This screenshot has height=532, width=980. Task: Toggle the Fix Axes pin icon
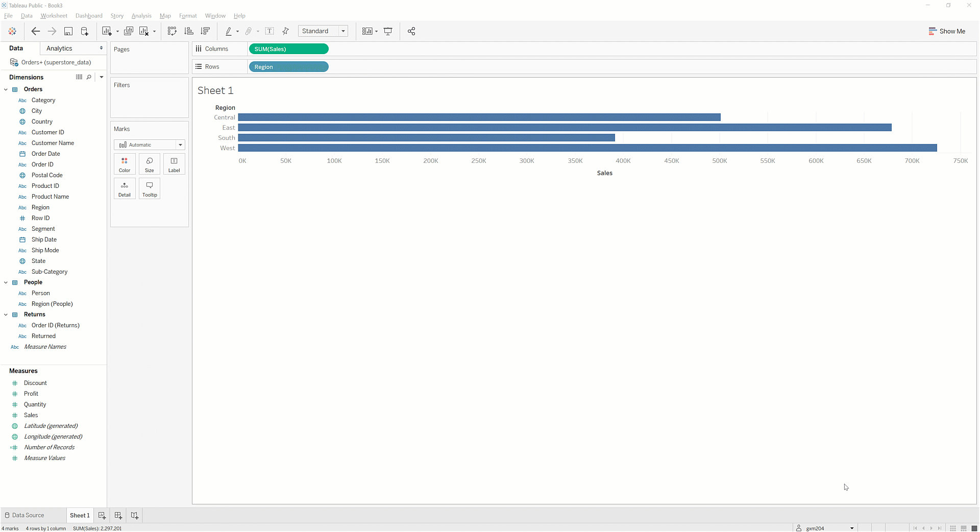pos(286,31)
